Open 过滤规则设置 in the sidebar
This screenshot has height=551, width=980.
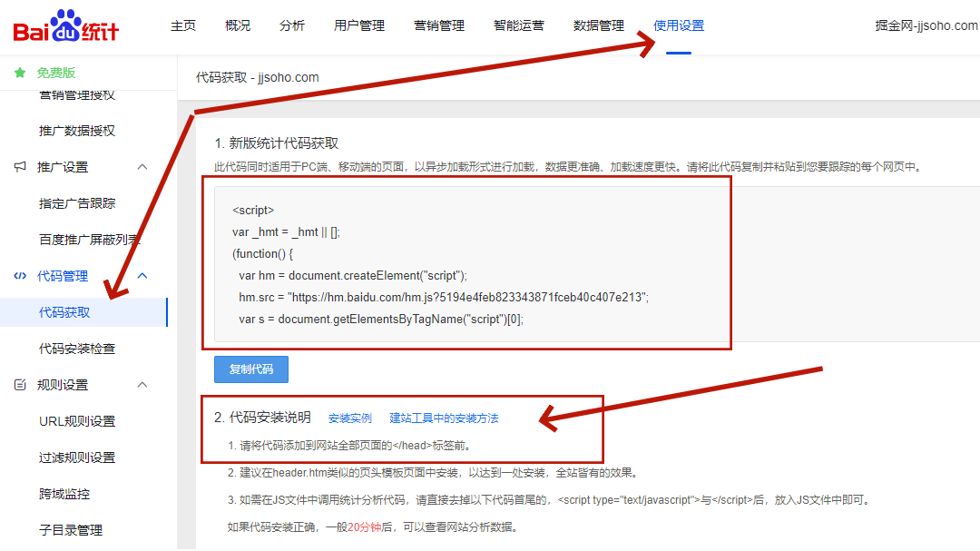[x=77, y=458]
